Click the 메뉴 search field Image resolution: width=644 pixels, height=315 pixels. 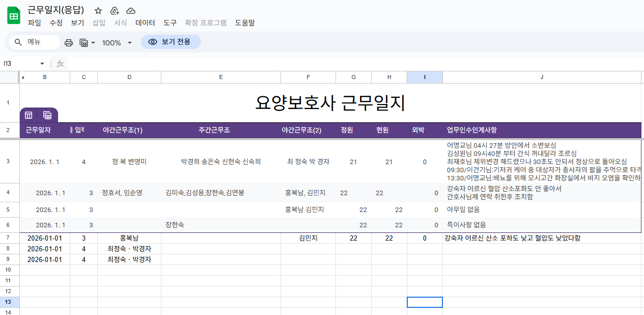(35, 42)
